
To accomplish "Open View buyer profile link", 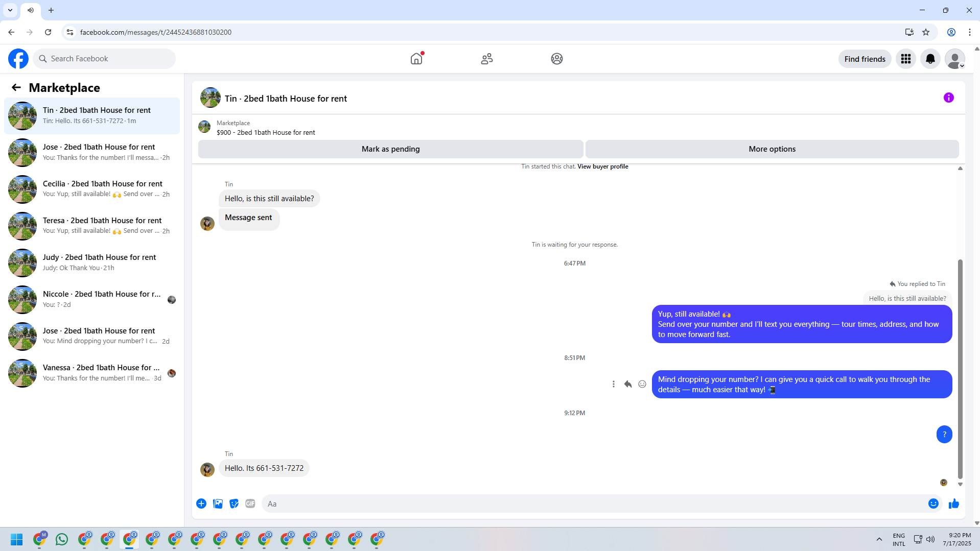I will 603,166.
